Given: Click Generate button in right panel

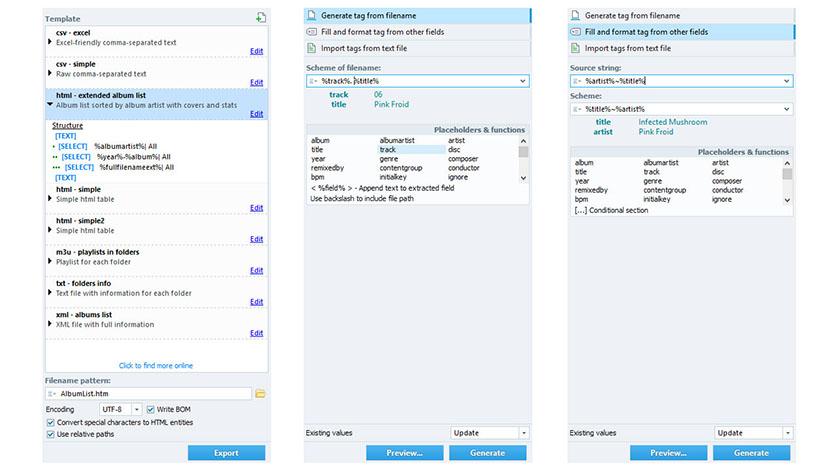Looking at the screenshot, I should point(752,453).
